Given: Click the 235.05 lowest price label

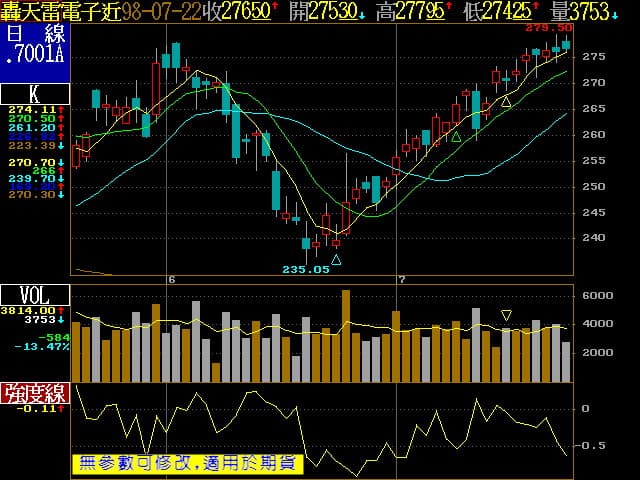Looking at the screenshot, I should point(305,269).
